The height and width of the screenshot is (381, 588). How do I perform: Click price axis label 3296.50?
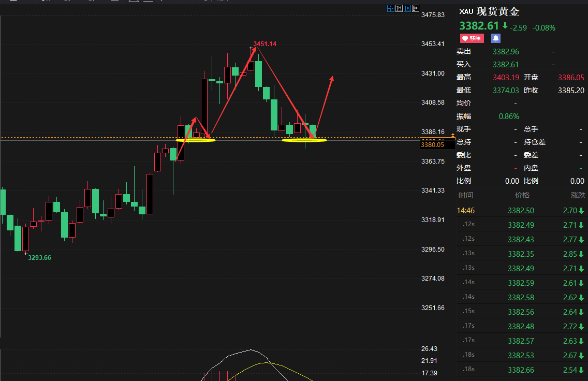(433, 250)
